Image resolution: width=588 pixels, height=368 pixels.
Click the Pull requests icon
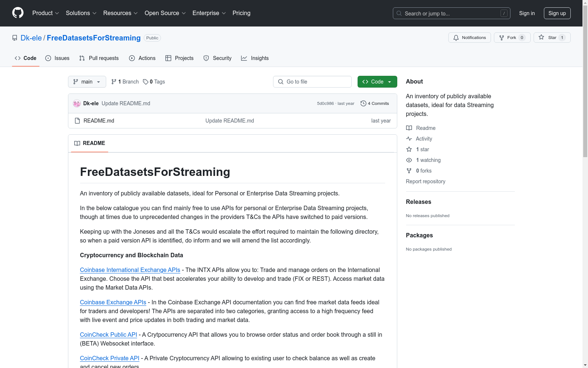click(82, 58)
